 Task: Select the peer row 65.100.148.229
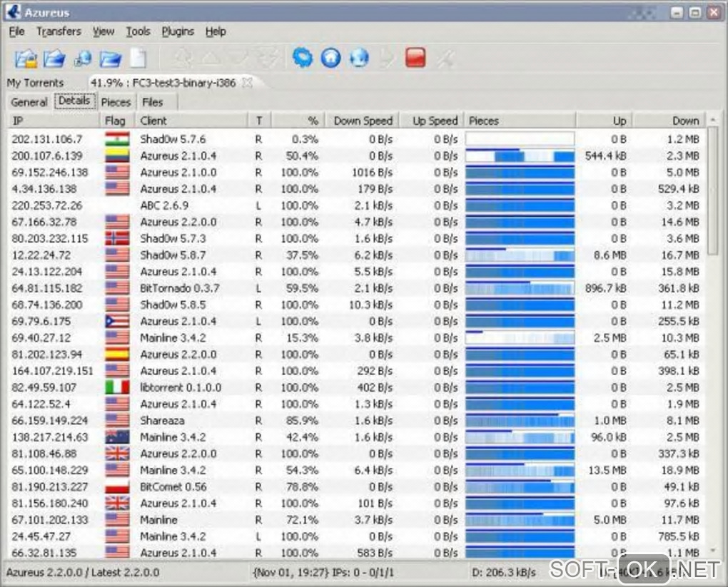(355, 470)
